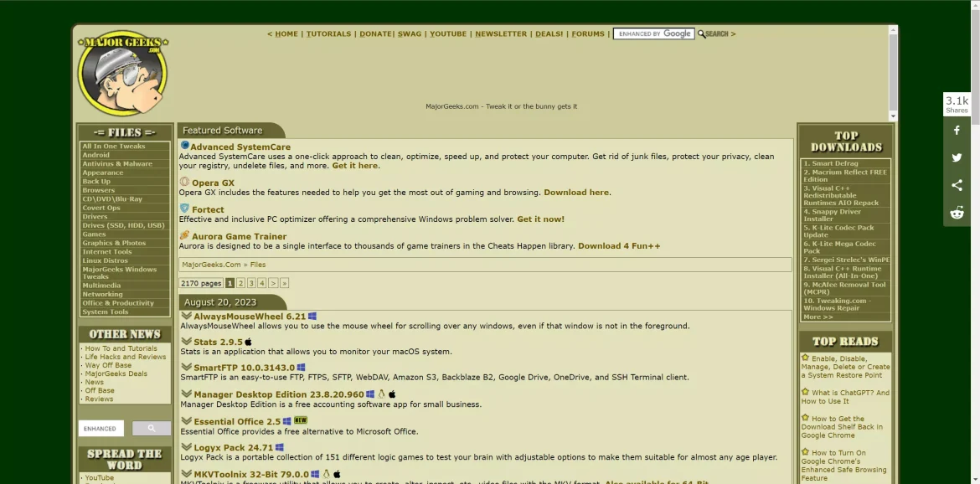Click Windows icon next to SmartFTP
This screenshot has width=980, height=484.
point(301,368)
